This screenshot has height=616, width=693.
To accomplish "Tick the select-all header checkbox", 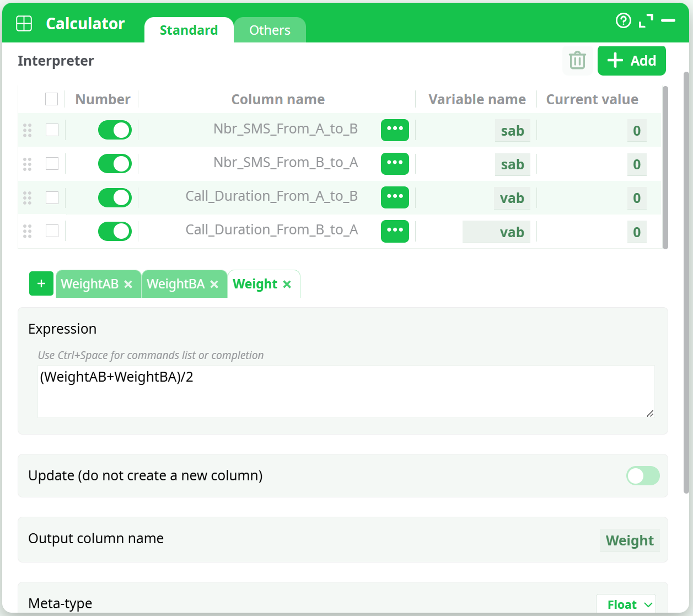I will coord(51,99).
